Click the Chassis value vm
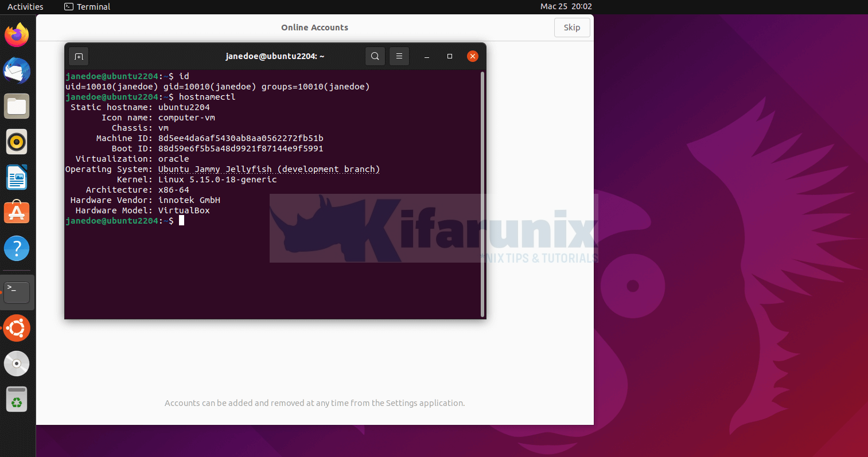This screenshot has width=868, height=457. 164,128
